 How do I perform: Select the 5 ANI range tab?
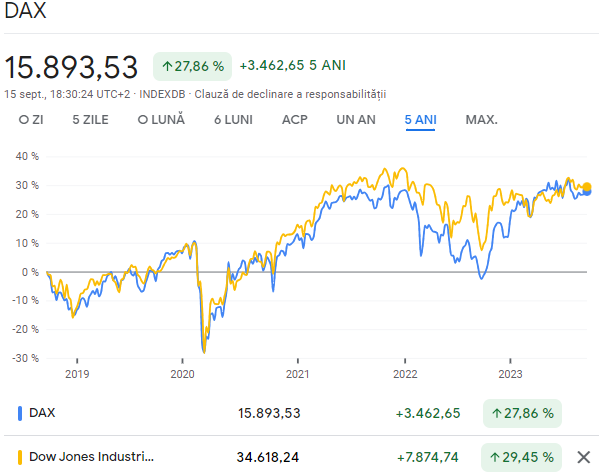pos(420,120)
